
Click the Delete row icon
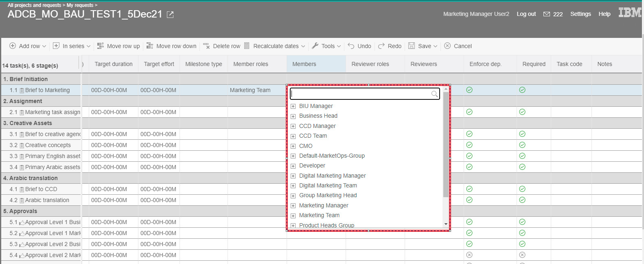click(x=206, y=46)
